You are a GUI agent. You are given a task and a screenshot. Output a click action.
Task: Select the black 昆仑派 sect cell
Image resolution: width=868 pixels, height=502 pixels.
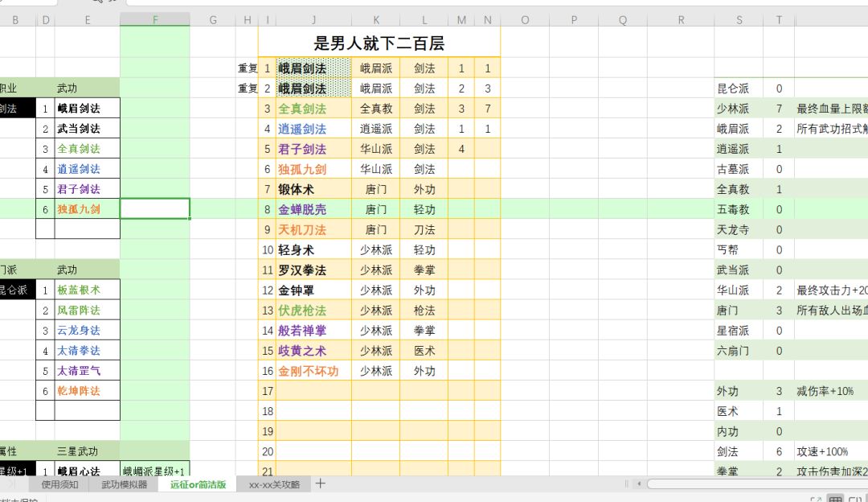18,290
